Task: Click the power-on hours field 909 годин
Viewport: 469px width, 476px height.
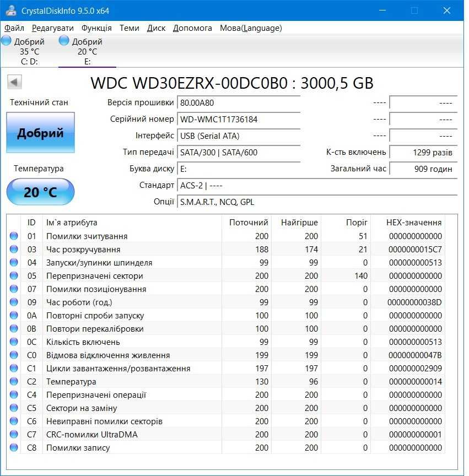Action: click(x=423, y=169)
